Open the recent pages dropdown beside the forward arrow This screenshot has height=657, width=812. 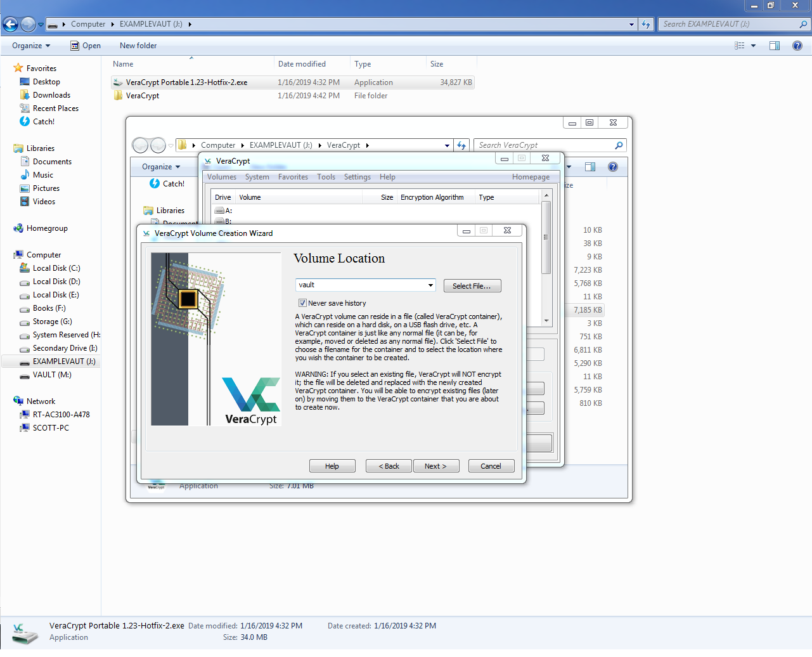coord(41,25)
